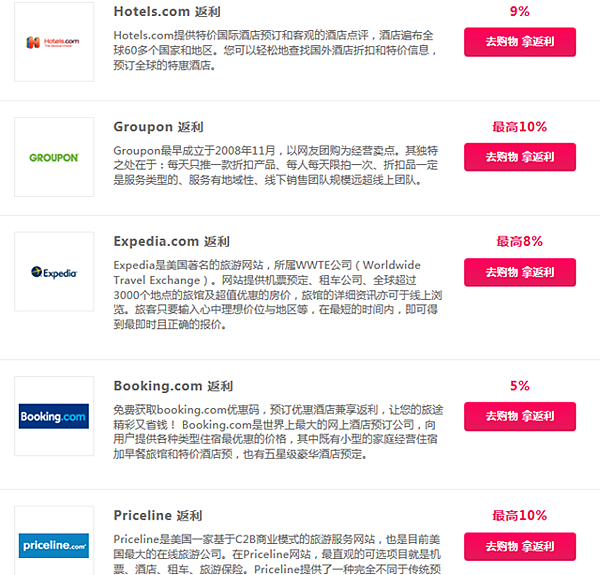
Task: Click 去购物 拿返利 button for Hotels.com
Action: coord(520,42)
